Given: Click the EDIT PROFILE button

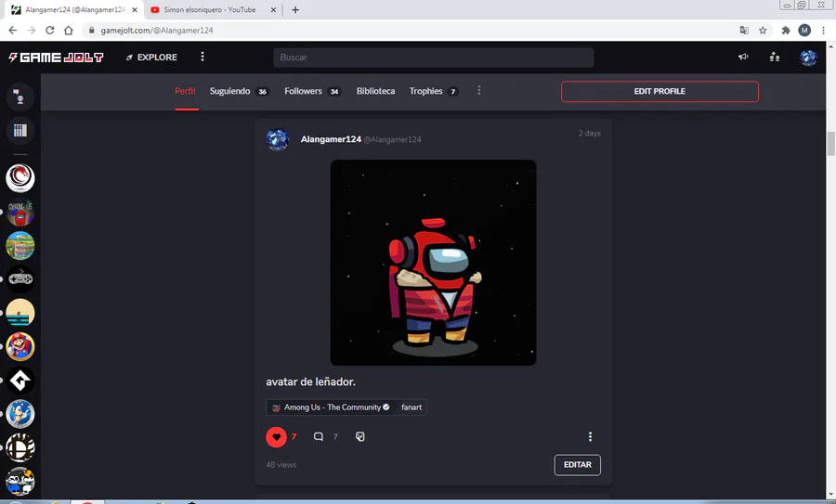Looking at the screenshot, I should point(660,91).
